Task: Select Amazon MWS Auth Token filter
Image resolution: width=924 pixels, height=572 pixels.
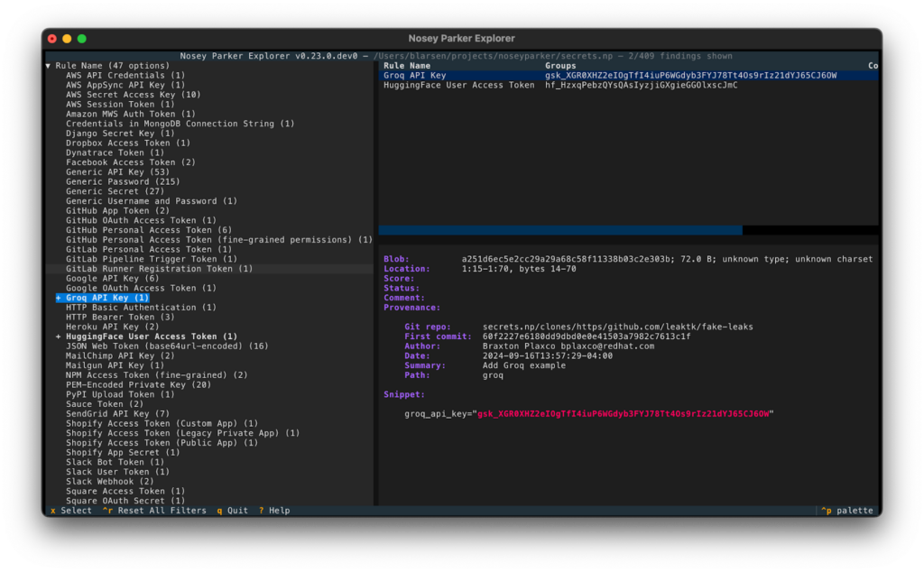Action: point(130,115)
